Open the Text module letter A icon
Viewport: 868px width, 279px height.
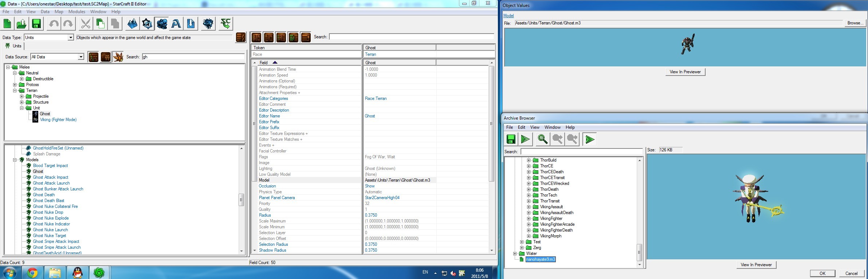tap(176, 24)
